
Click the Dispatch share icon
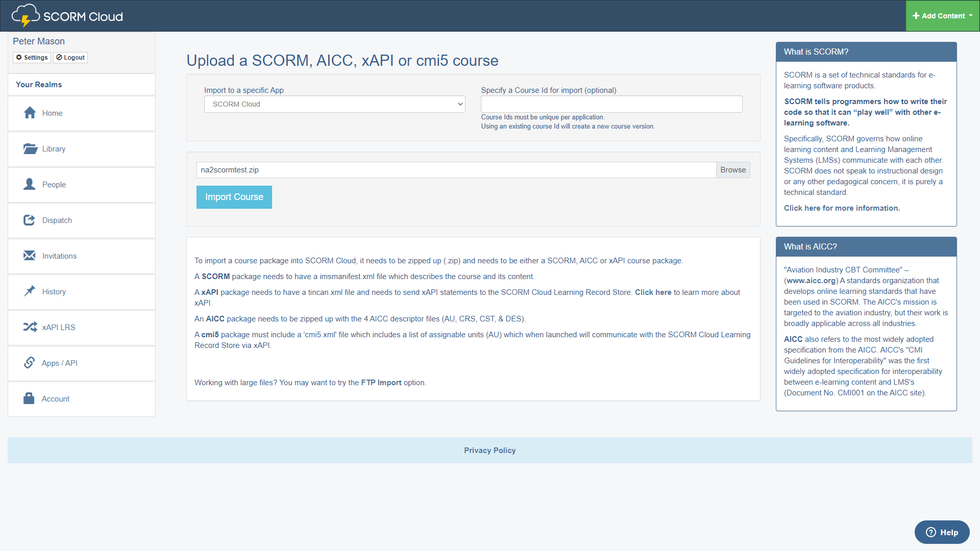pyautogui.click(x=30, y=220)
